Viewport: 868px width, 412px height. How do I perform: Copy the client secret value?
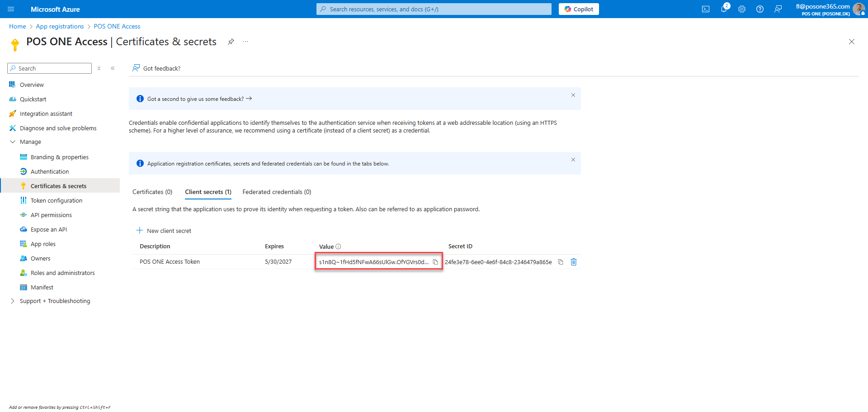coord(435,262)
